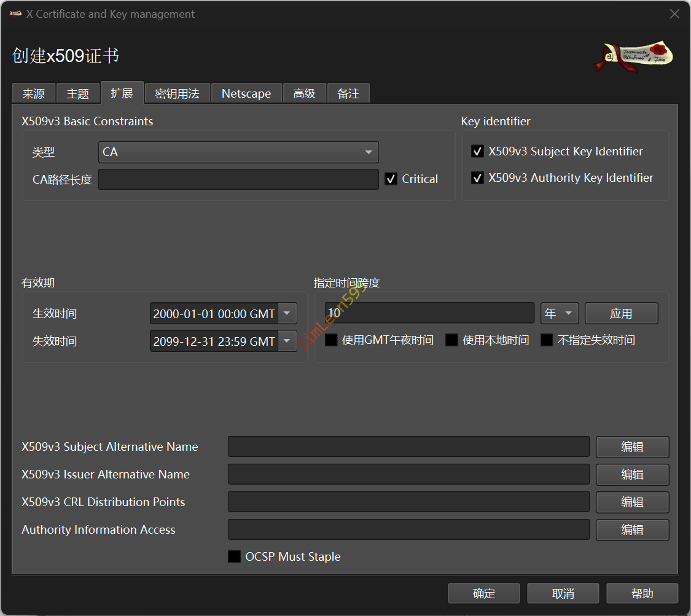
Task: Expand the 生效时间 date picker
Action: coord(287,314)
